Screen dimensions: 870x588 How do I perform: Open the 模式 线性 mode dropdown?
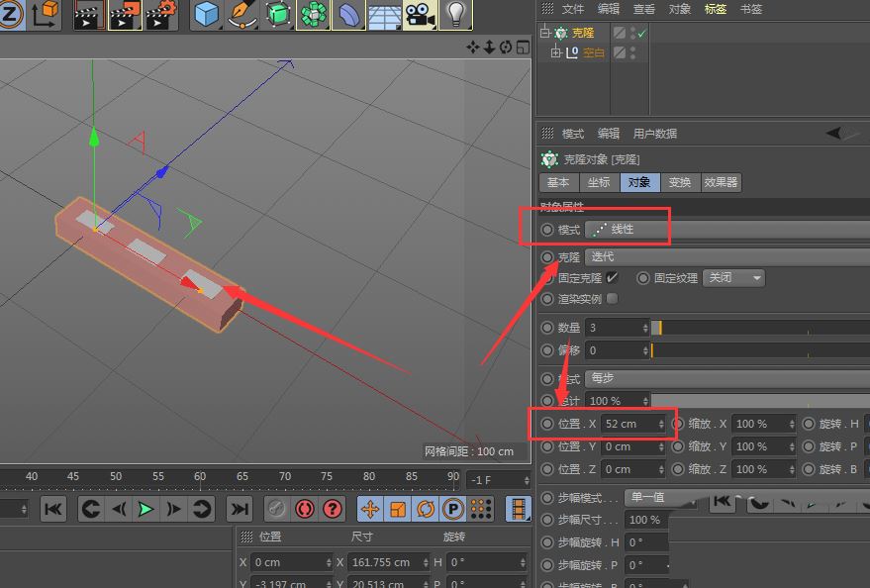coord(727,229)
